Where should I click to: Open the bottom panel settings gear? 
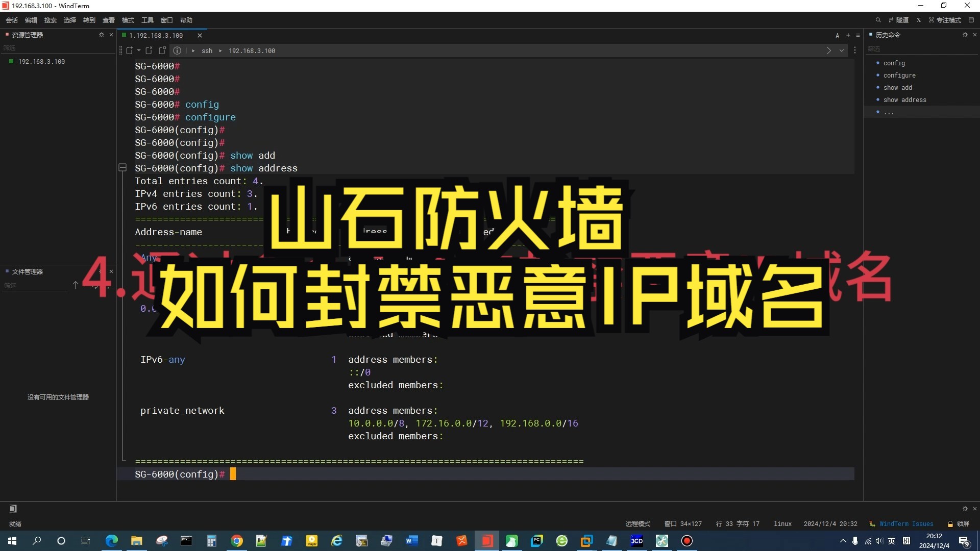[965, 509]
